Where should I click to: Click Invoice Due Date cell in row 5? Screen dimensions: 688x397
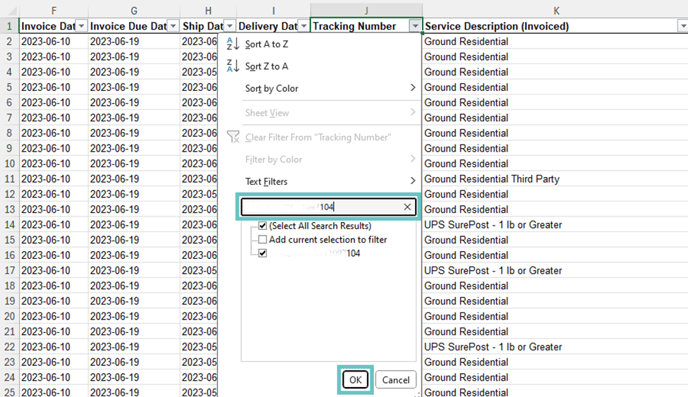click(134, 87)
